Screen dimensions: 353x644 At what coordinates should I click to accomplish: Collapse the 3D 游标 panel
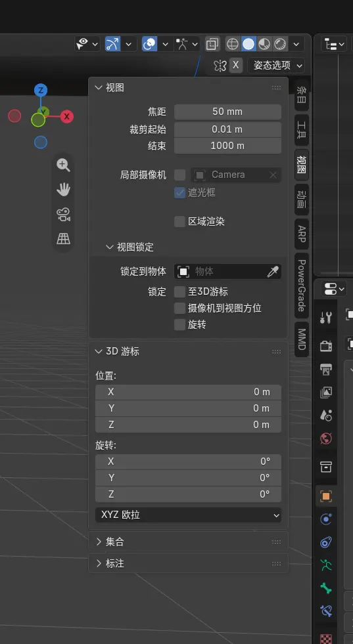click(99, 352)
